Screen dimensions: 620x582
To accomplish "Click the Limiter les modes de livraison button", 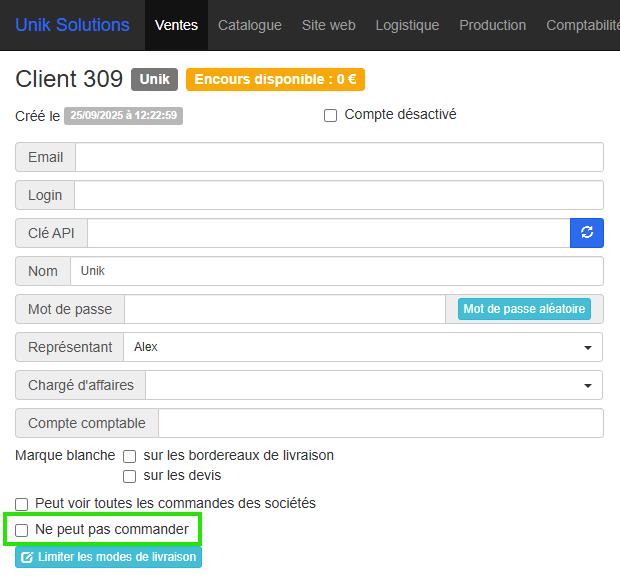I will [x=109, y=557].
